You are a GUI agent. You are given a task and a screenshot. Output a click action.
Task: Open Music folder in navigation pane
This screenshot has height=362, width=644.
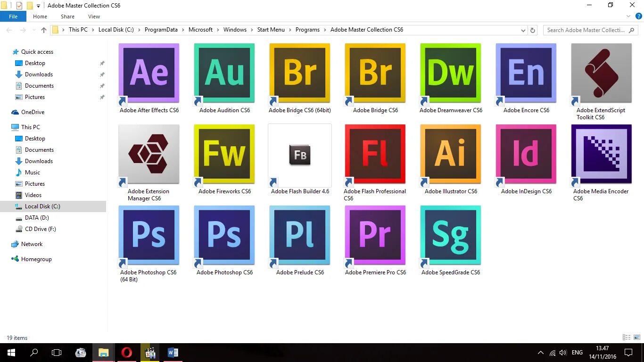pos(33,173)
